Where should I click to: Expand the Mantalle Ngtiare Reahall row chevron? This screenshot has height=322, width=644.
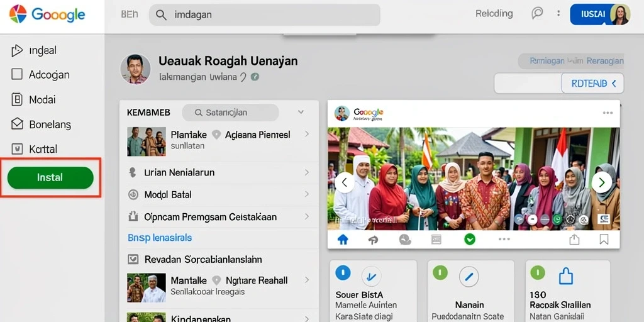307,280
